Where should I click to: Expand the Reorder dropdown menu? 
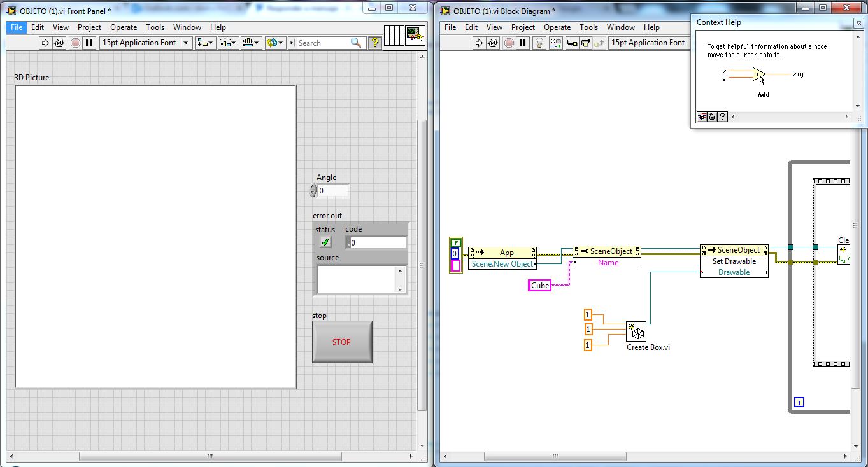[275, 43]
